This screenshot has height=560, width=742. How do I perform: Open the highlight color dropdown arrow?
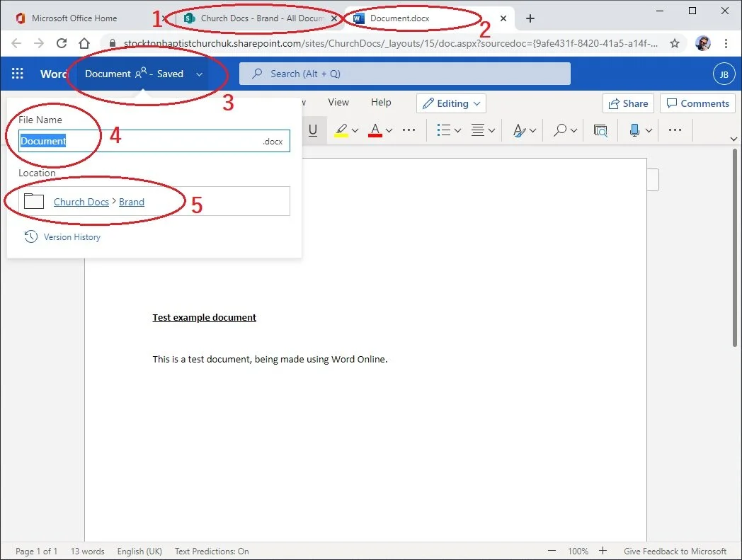pyautogui.click(x=355, y=131)
